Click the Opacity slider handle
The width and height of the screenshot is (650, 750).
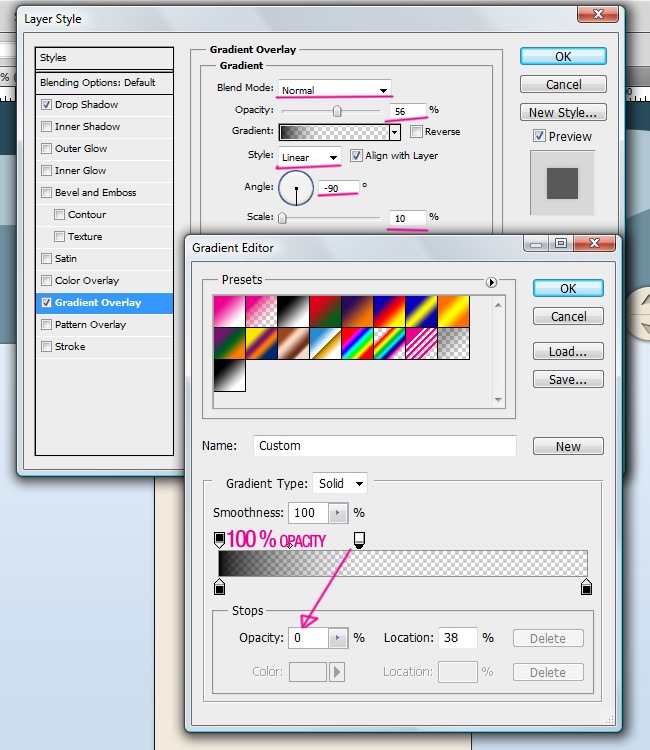coord(337,111)
